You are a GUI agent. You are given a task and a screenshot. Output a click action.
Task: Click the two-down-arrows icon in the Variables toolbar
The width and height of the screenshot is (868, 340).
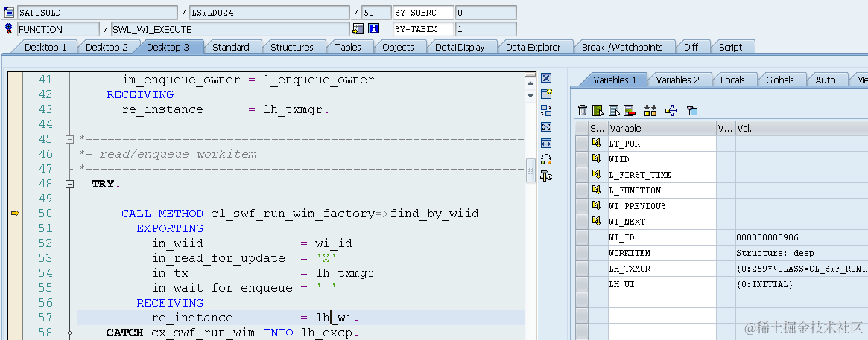650,111
